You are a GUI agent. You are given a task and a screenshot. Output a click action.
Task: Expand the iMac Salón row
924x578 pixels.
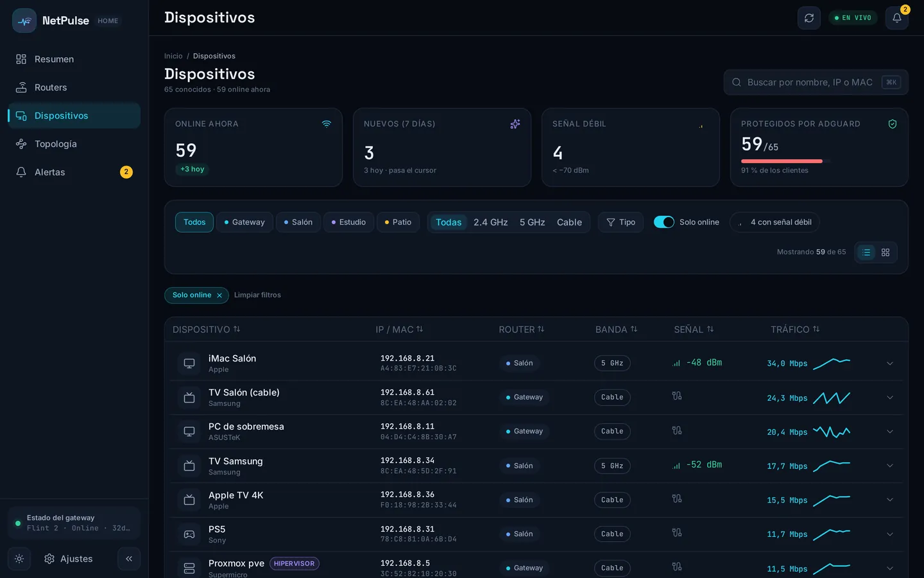click(x=890, y=363)
